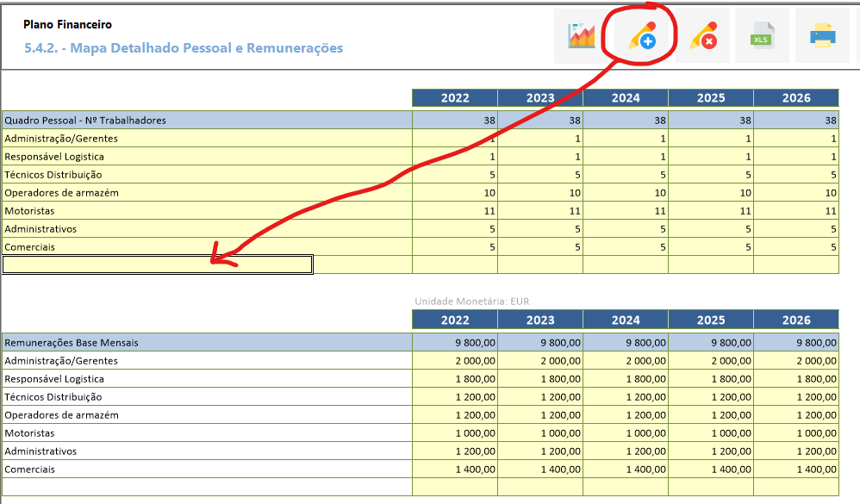860x504 pixels.
Task: Click the delete row pencil icon
Action: point(703,36)
